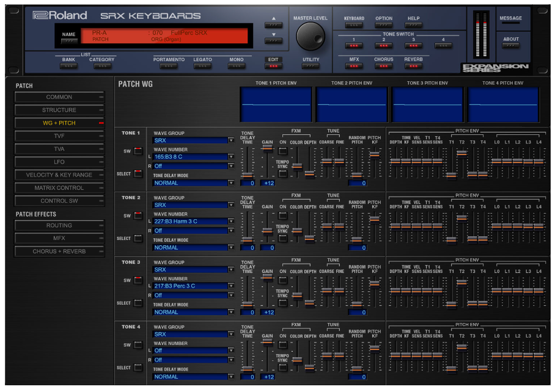This screenshot has width=558, height=392.
Task: Open the OPTION button in the header
Action: pyautogui.click(x=384, y=25)
